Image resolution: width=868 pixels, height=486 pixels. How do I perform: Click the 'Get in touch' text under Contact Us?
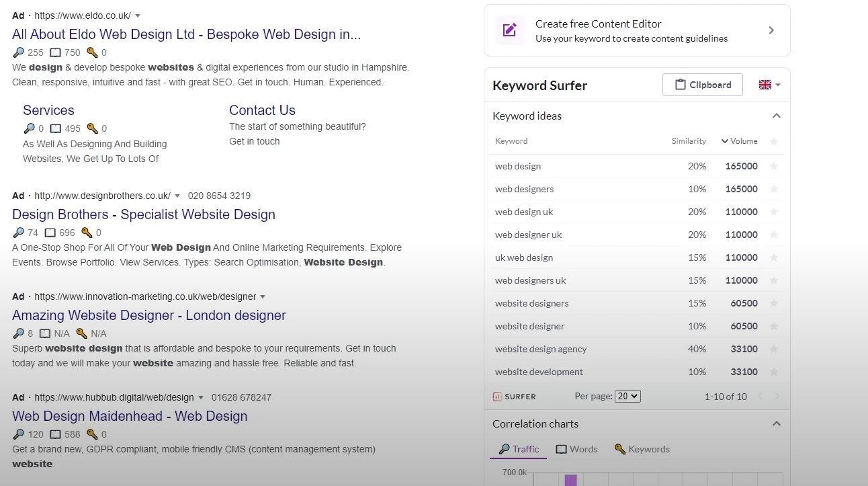point(255,141)
